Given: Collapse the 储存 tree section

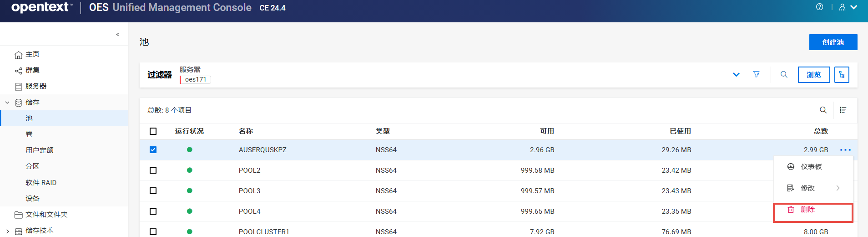Looking at the screenshot, I should pos(7,103).
